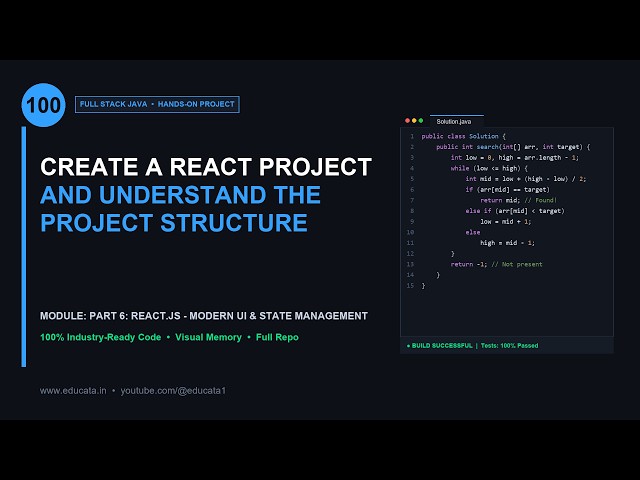This screenshot has width=640, height=480.
Task: Click the 'BUILD SUCCESSFUL' status text
Action: tap(442, 345)
